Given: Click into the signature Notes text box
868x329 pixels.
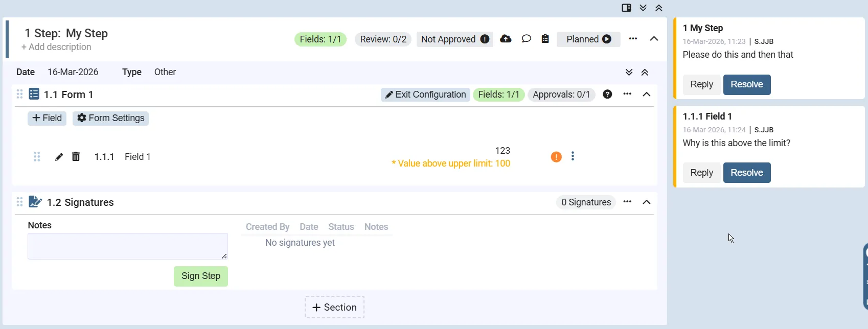Looking at the screenshot, I should pos(127,246).
